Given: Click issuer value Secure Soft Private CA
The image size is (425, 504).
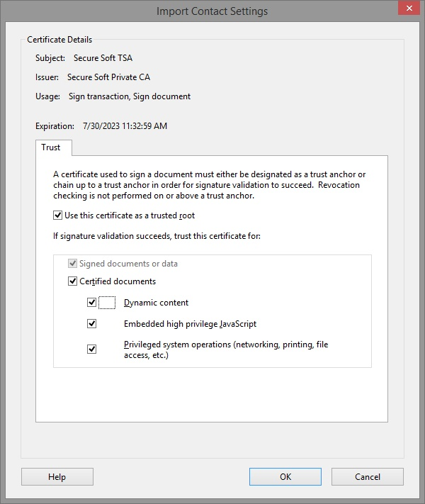Looking at the screenshot, I should (x=108, y=77).
